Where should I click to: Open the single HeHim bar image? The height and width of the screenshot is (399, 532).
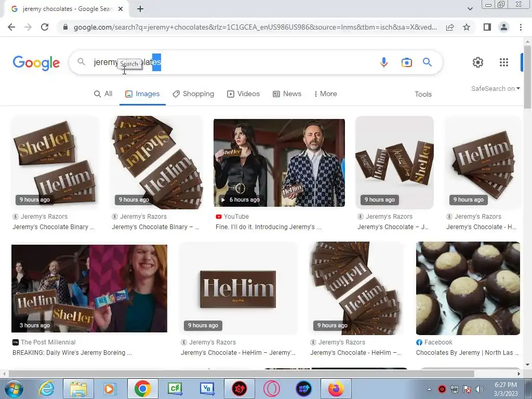pyautogui.click(x=238, y=288)
